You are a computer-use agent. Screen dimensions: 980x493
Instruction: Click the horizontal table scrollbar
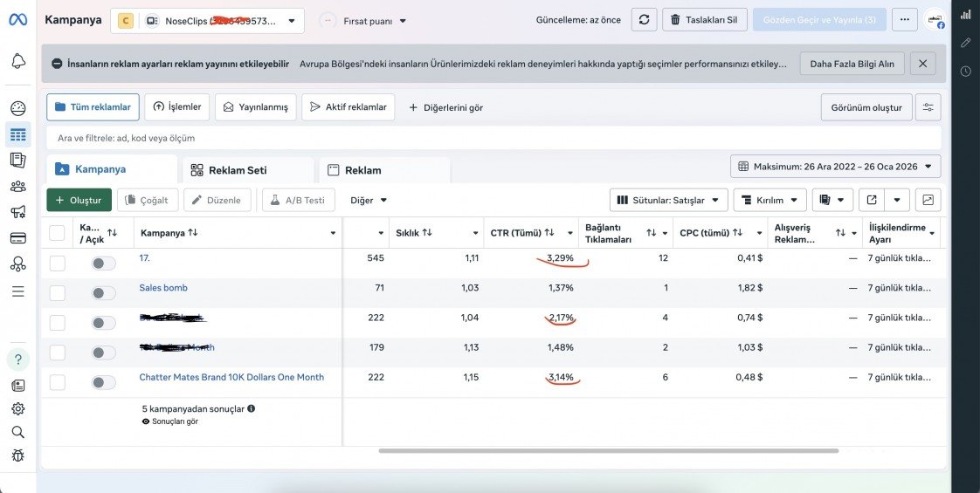(608, 450)
